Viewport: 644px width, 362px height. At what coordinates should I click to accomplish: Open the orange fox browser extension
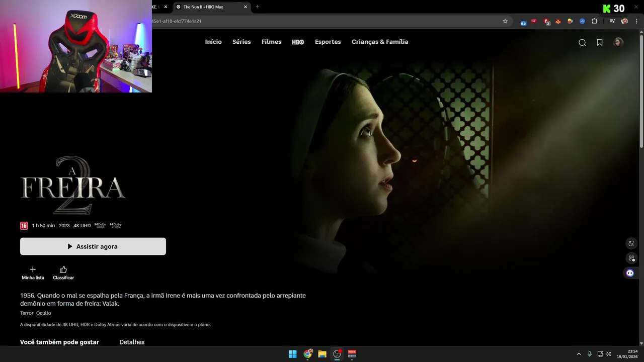click(x=558, y=21)
